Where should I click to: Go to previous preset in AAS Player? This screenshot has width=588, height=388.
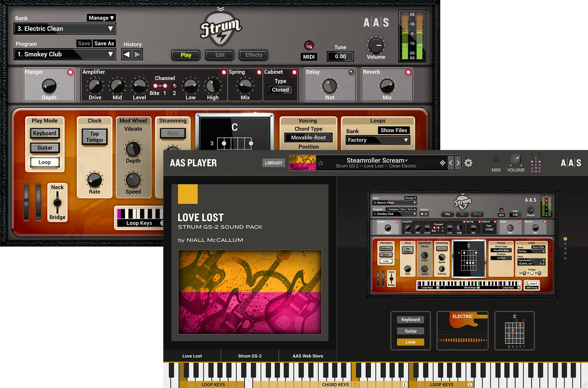pyautogui.click(x=451, y=163)
